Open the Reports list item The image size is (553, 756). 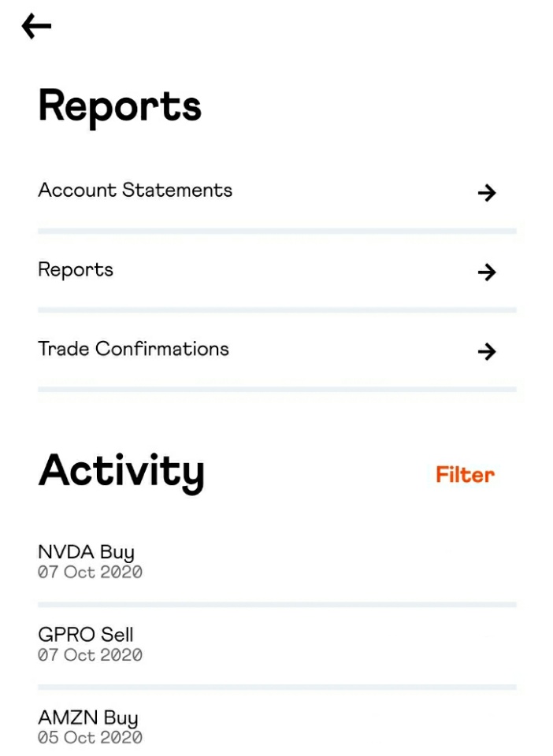[x=276, y=270]
